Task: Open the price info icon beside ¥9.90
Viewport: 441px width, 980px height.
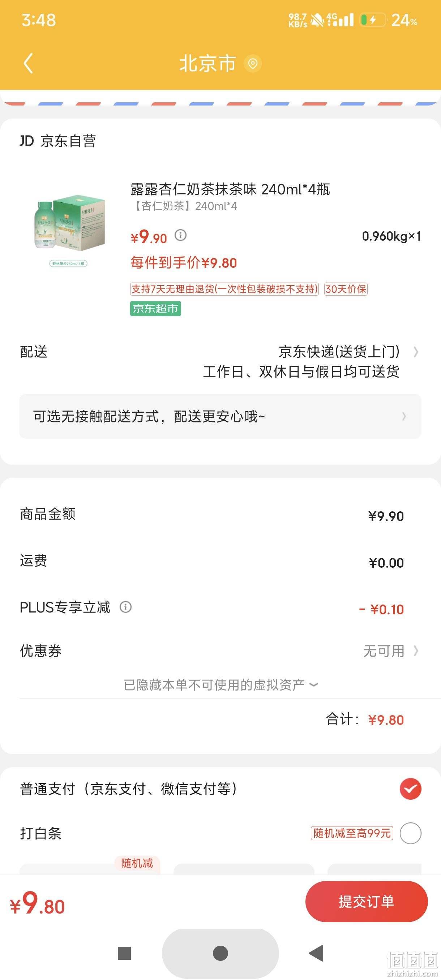Action: tap(180, 236)
